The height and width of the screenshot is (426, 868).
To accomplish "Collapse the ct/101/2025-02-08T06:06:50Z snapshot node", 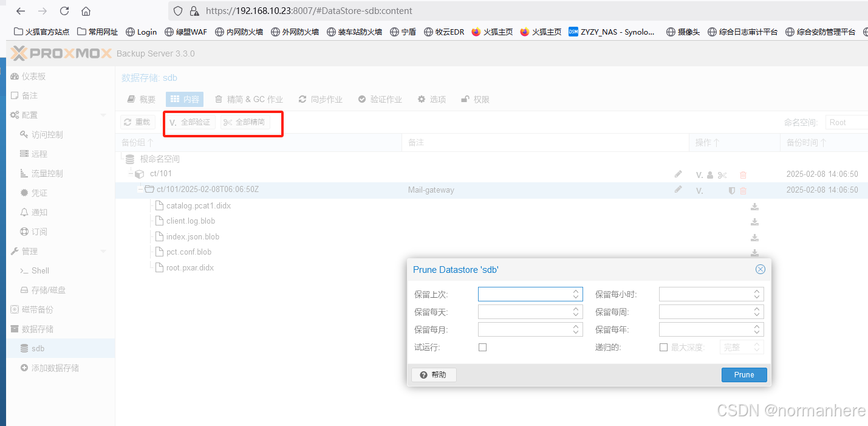I will [x=140, y=189].
